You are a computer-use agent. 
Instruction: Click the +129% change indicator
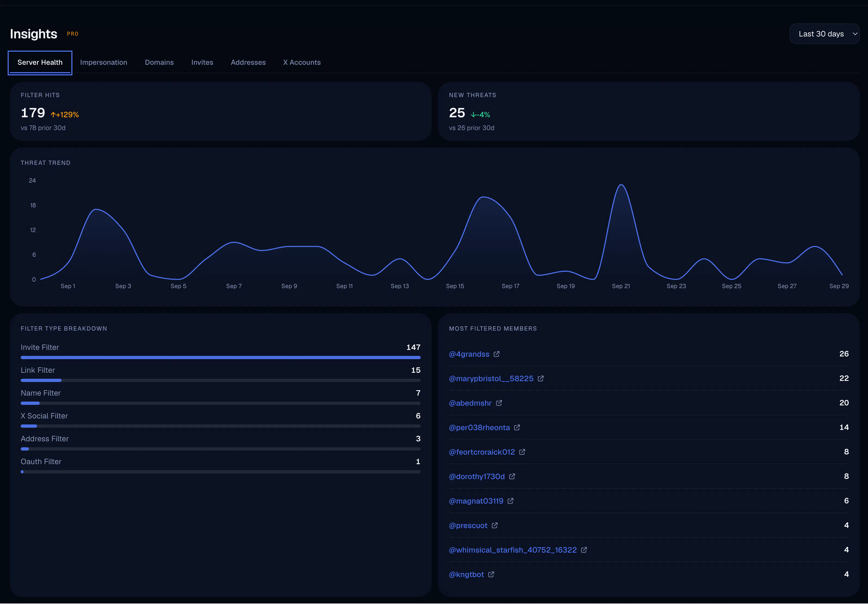coord(65,115)
